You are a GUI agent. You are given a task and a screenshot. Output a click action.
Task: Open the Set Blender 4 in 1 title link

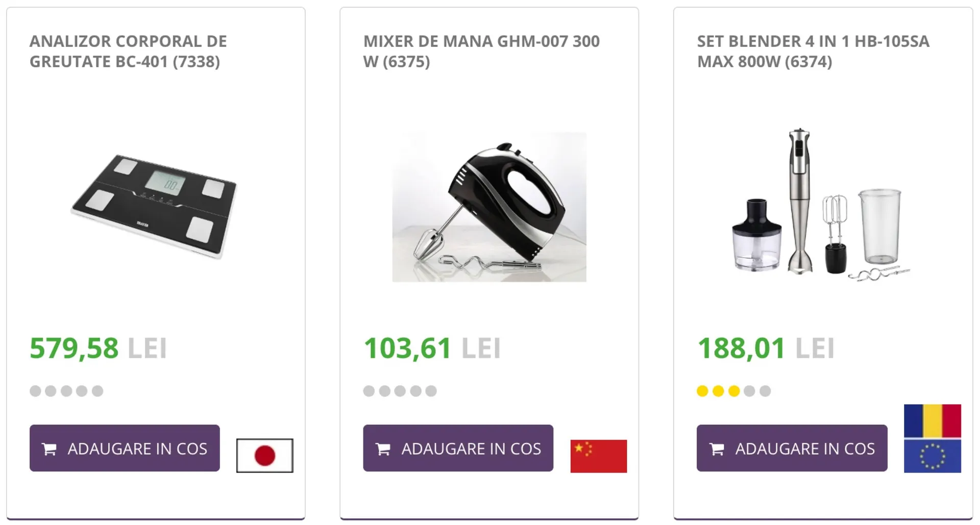(x=813, y=51)
